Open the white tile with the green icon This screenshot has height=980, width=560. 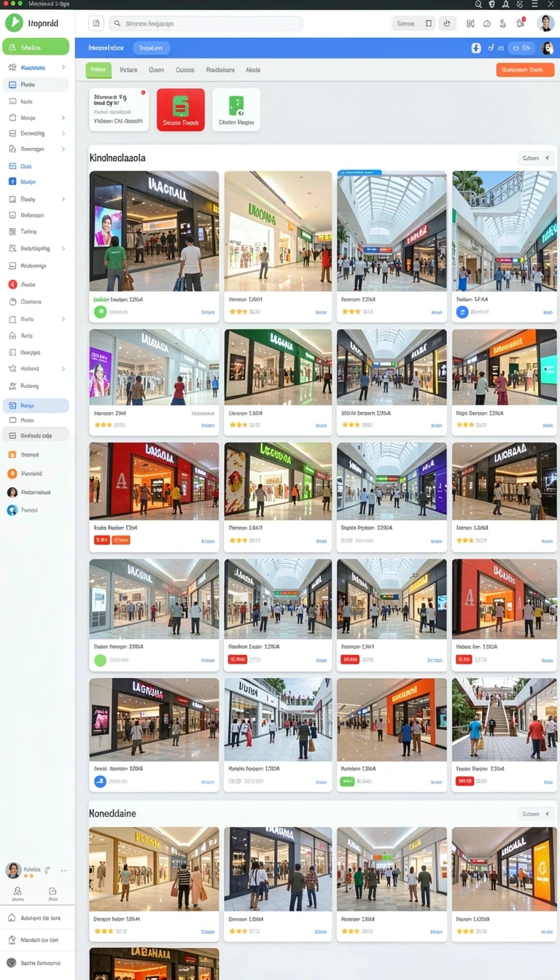coord(236,110)
